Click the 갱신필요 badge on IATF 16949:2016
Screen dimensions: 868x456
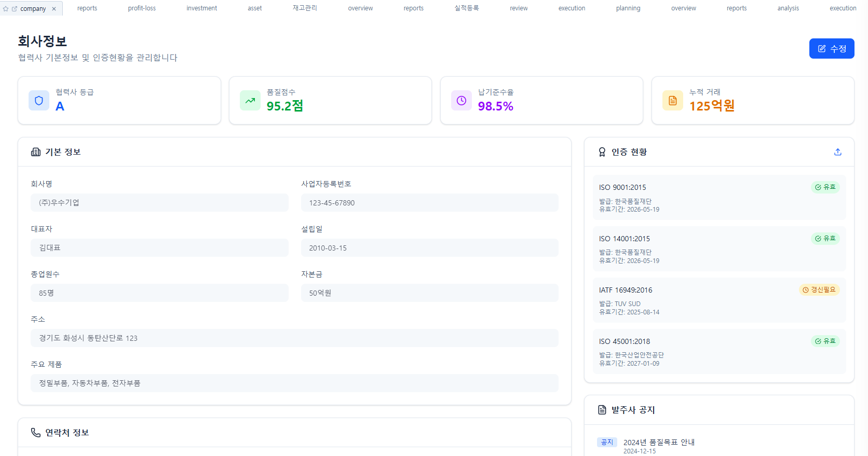click(819, 290)
